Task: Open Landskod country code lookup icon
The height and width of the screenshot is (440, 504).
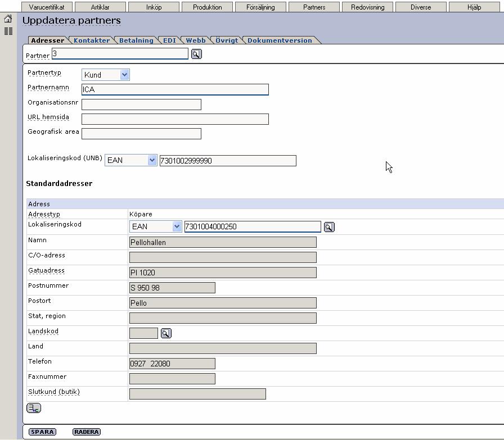Action: 166,333
